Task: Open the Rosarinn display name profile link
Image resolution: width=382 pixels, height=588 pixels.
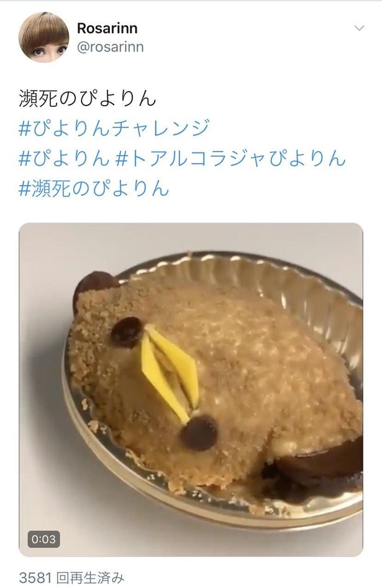Action: click(x=107, y=28)
